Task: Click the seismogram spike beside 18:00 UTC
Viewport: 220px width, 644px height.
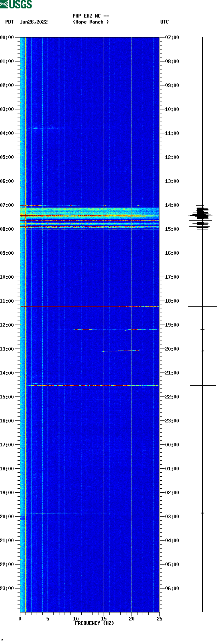Action: click(202, 306)
